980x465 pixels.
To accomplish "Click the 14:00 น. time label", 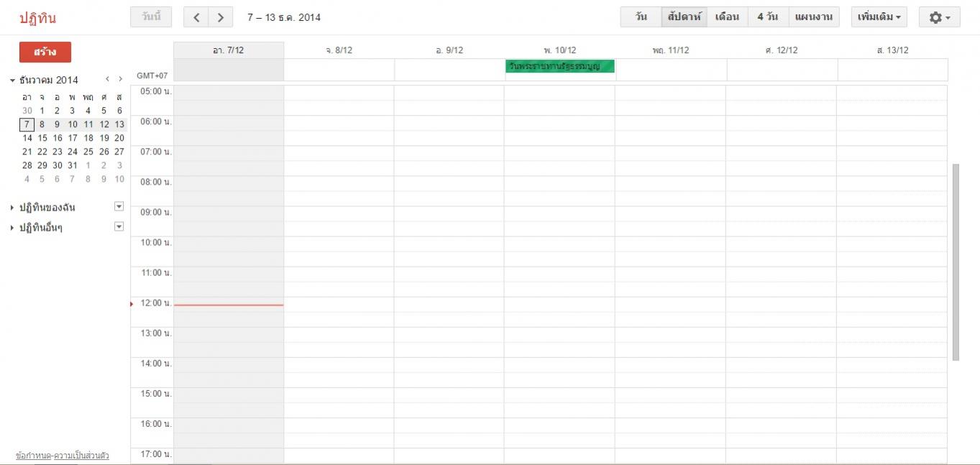I will click(x=156, y=363).
